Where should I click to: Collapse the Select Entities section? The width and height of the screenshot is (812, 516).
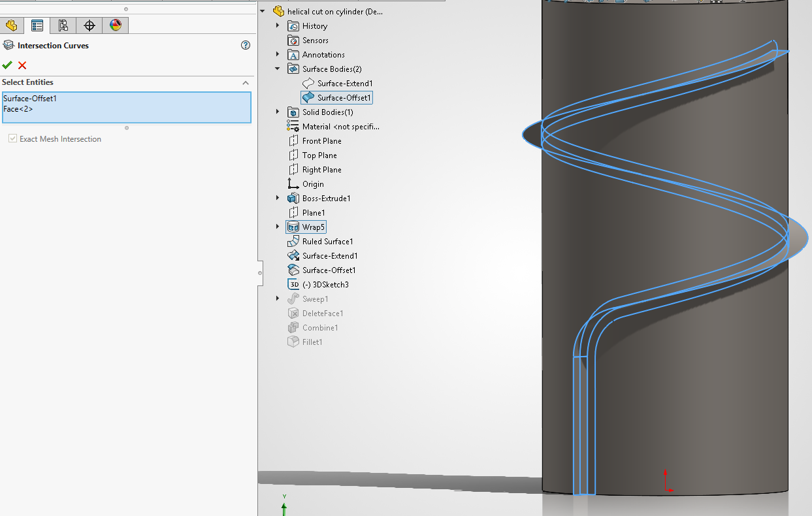[246, 83]
